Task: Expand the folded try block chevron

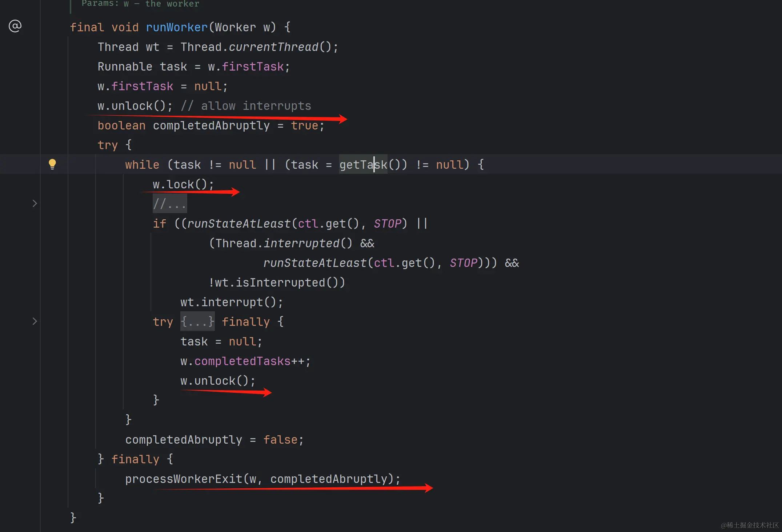Action: (35, 321)
